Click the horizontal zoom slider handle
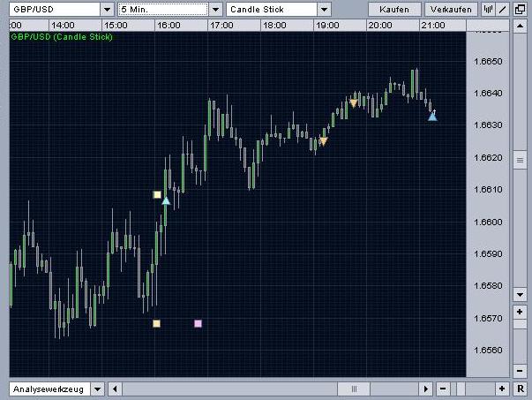The image size is (532, 400). (461, 389)
